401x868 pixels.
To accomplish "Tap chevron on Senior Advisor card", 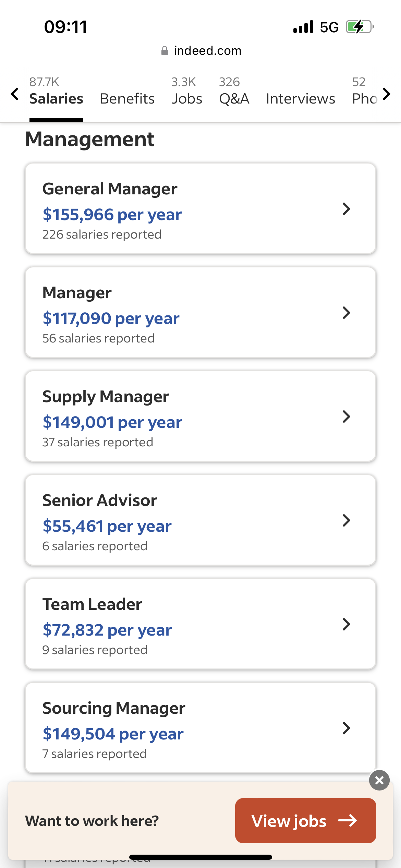I will (347, 520).
